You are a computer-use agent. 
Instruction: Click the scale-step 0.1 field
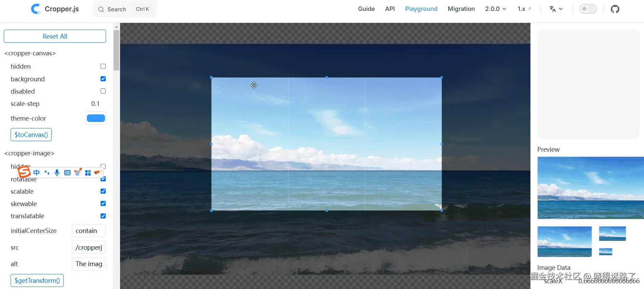pyautogui.click(x=95, y=104)
